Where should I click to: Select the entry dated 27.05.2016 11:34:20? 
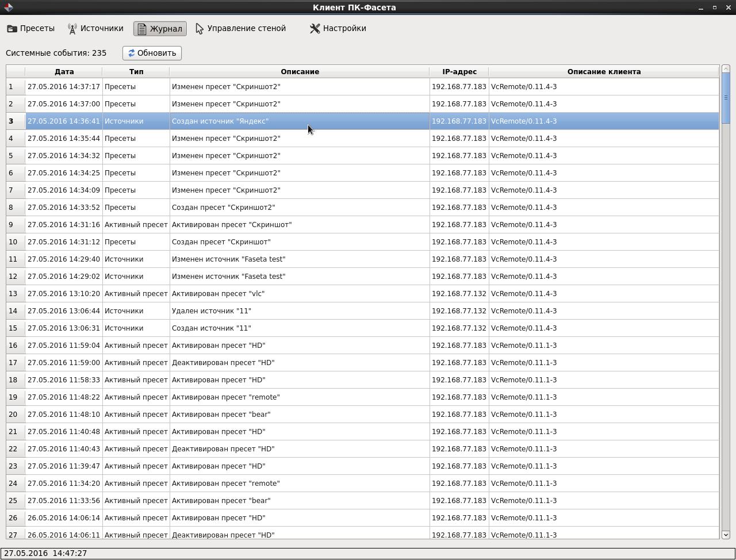pyautogui.click(x=64, y=484)
